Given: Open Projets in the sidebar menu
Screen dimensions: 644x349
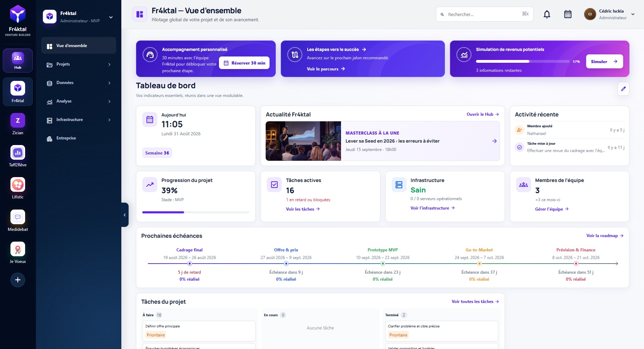Looking at the screenshot, I should point(78,64).
